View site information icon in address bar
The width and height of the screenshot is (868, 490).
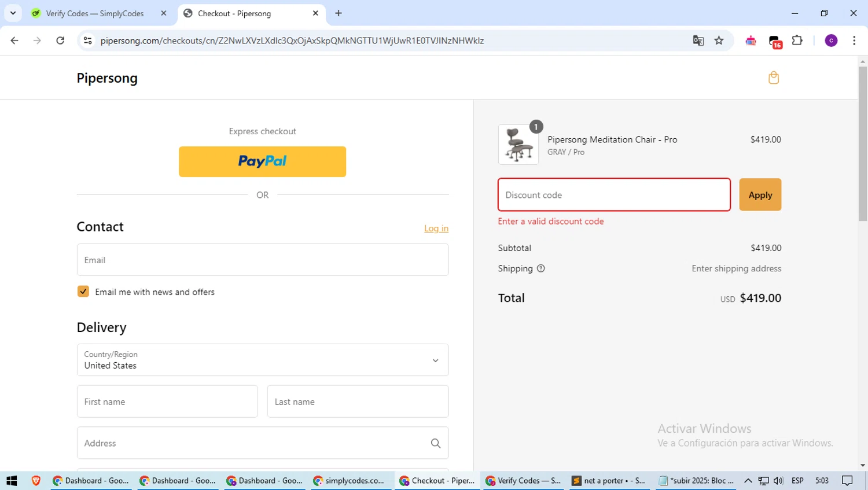pos(87,40)
